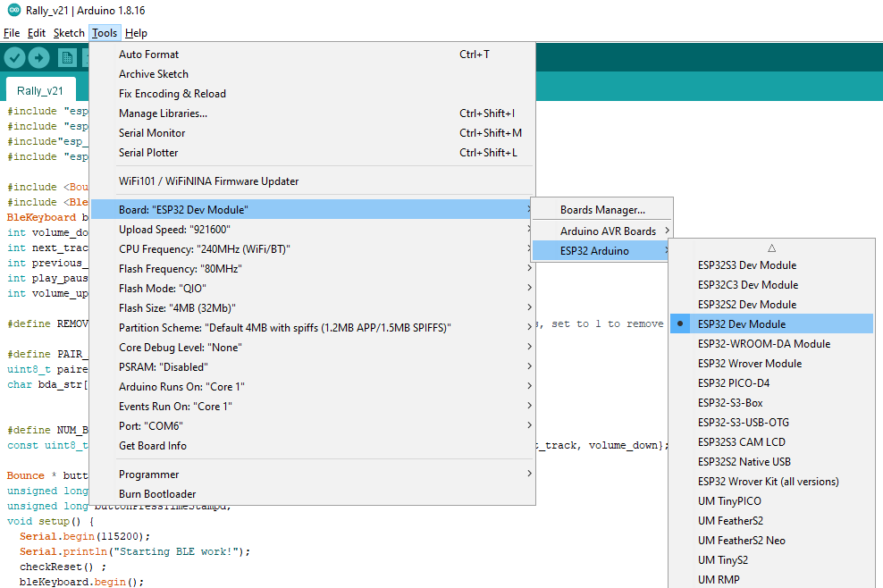Expand the CPU Frequency submenu
The width and height of the screenshot is (883, 588).
click(x=313, y=249)
